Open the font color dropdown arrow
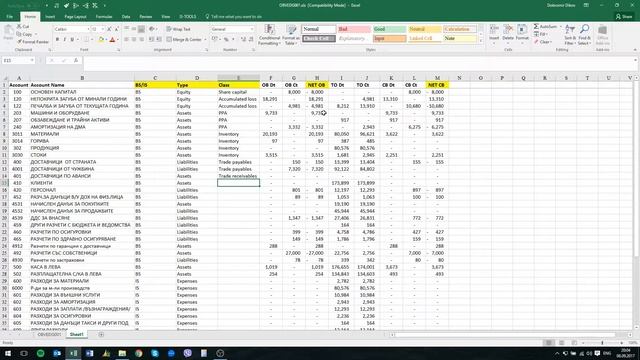This screenshot has height=360, width=640. click(118, 40)
